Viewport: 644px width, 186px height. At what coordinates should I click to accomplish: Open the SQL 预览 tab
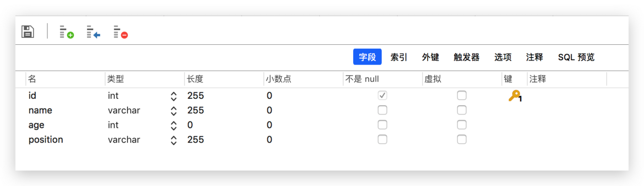point(576,57)
